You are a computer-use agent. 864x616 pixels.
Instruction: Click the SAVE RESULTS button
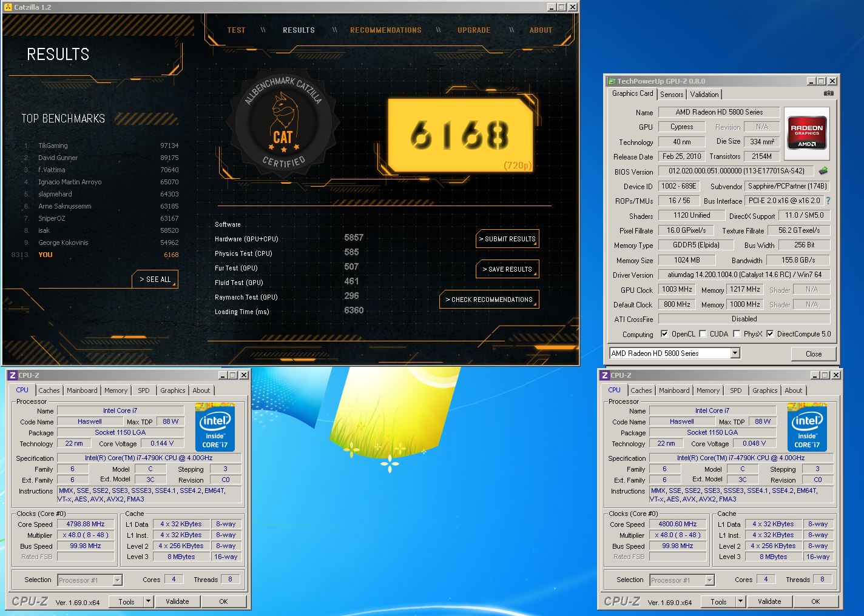pyautogui.click(x=507, y=269)
